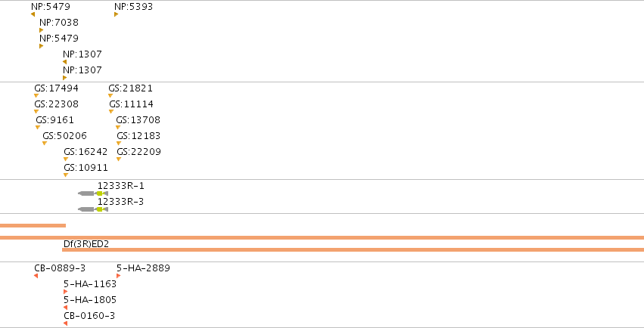
Task: Select the GS:22209 triangle marker
Action: pos(119,159)
